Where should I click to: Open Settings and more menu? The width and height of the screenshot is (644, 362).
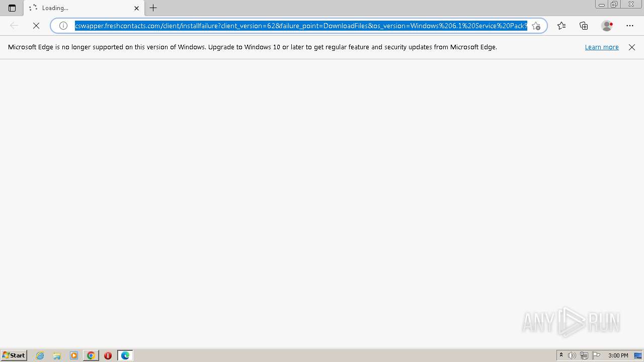coord(630,26)
